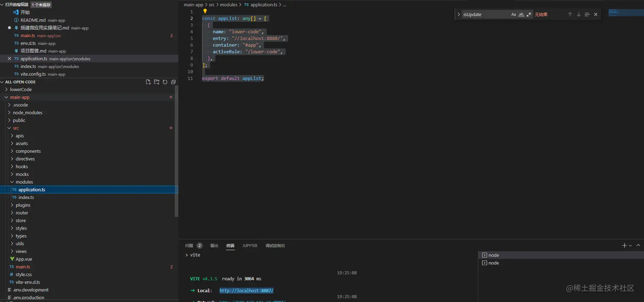Expand the components folder
Screen dimensions: 644x302
tap(89, 151)
